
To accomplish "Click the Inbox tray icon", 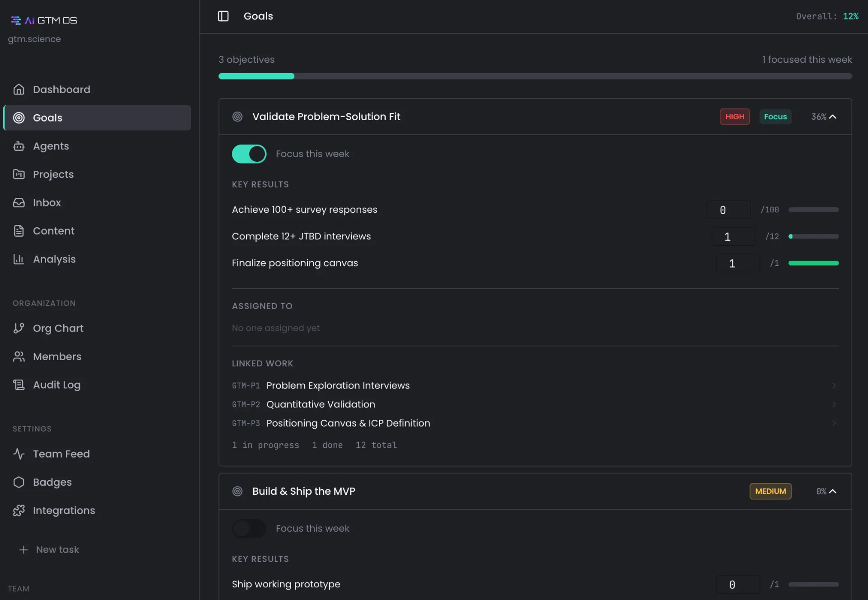I will 19,202.
